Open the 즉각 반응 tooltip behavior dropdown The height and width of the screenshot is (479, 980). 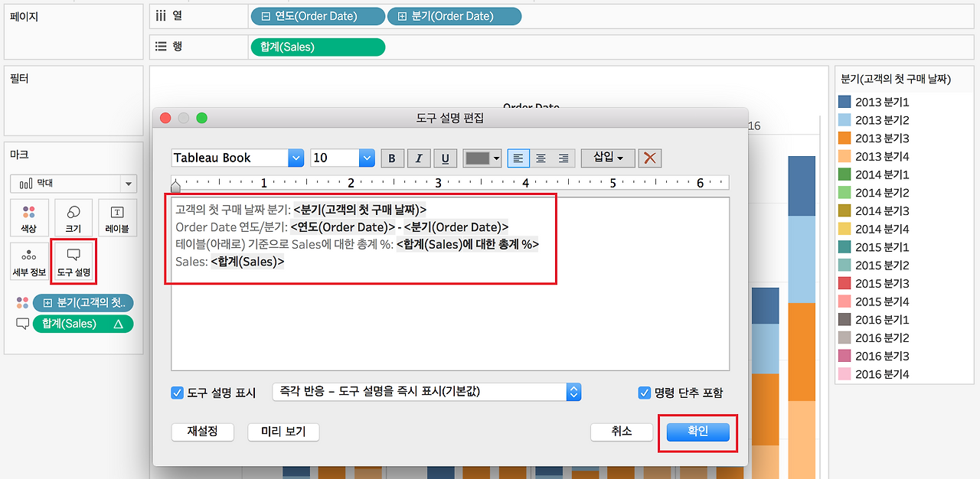[x=426, y=392]
